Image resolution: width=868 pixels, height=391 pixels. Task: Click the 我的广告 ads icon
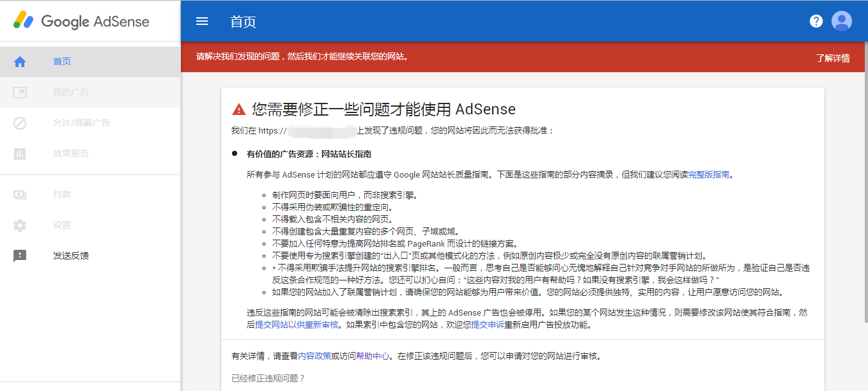click(20, 93)
